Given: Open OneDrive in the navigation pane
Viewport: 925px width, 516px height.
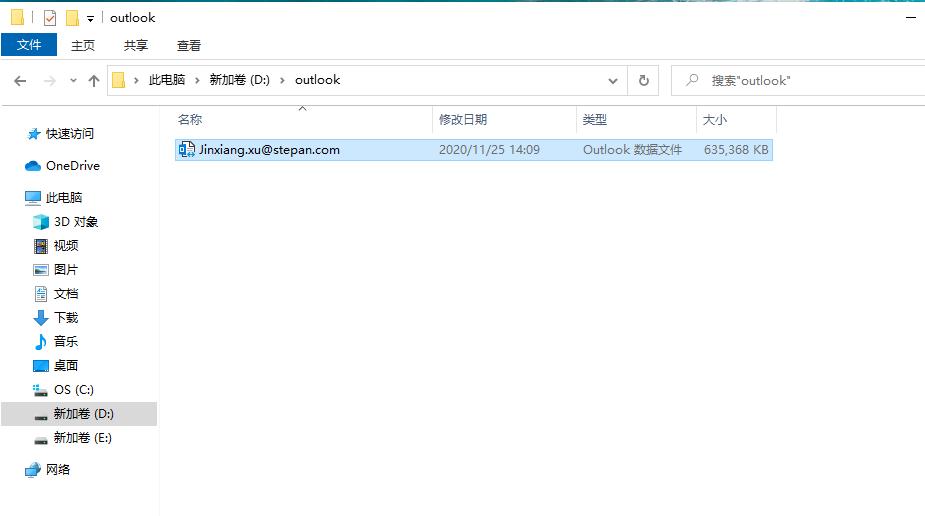Looking at the screenshot, I should point(73,166).
